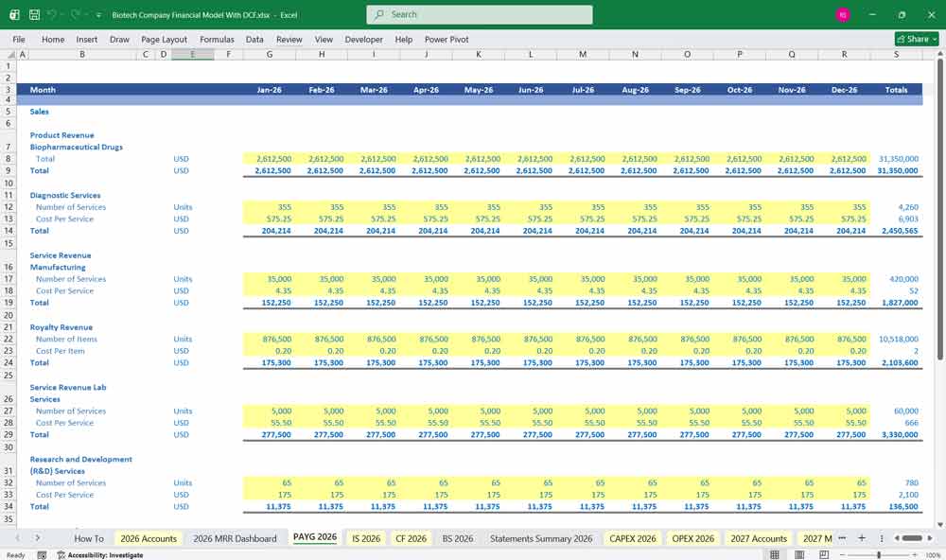946x560 pixels.
Task: Switch to the Formulas ribbon tab
Action: pos(217,39)
